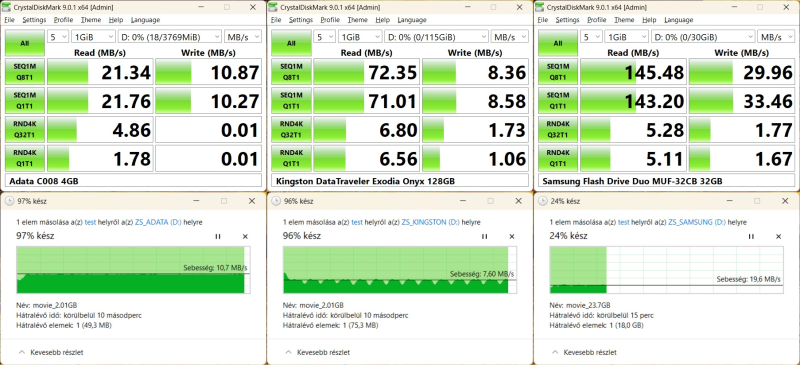This screenshot has height=365, width=800.
Task: Open Language menu in Adata CrystalDiskMark window
Action: [x=145, y=20]
